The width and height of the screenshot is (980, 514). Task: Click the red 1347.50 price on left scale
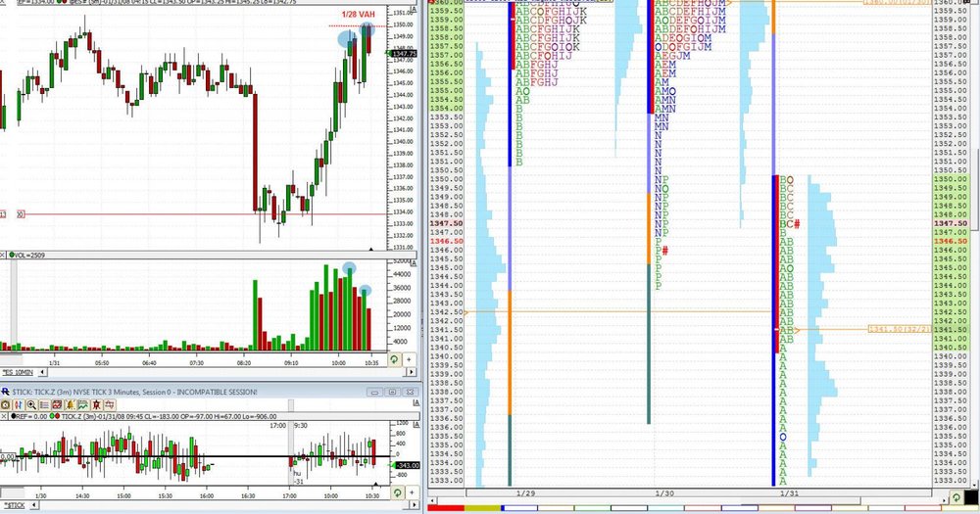tap(446, 223)
